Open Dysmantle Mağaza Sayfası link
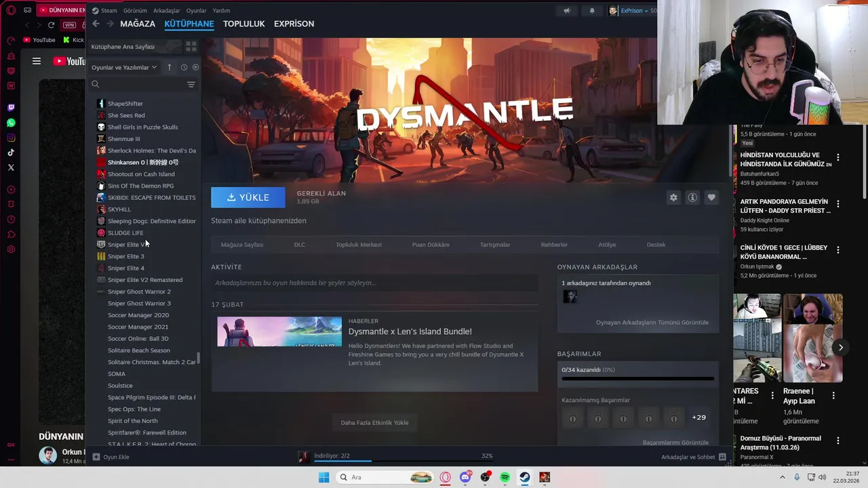The image size is (868, 488). click(242, 245)
